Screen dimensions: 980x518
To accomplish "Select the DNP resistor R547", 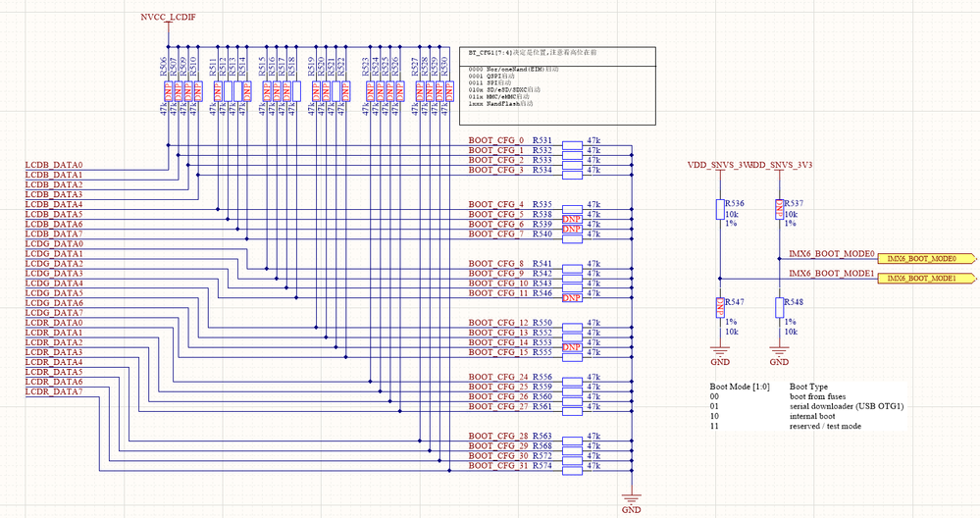I will pyautogui.click(x=720, y=308).
